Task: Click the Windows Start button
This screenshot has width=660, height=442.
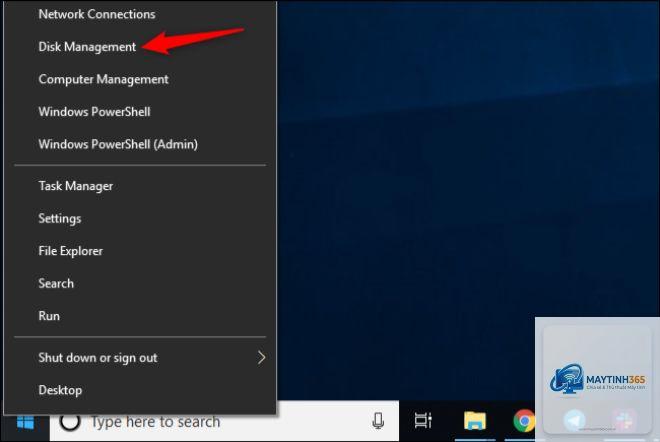Action: (25, 422)
